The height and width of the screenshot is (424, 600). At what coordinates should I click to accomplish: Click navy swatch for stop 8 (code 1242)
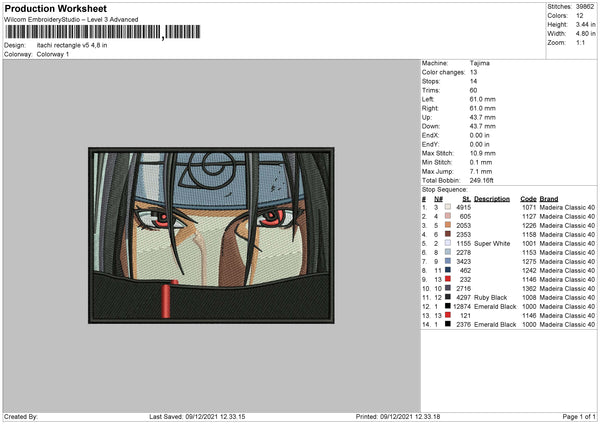click(448, 270)
